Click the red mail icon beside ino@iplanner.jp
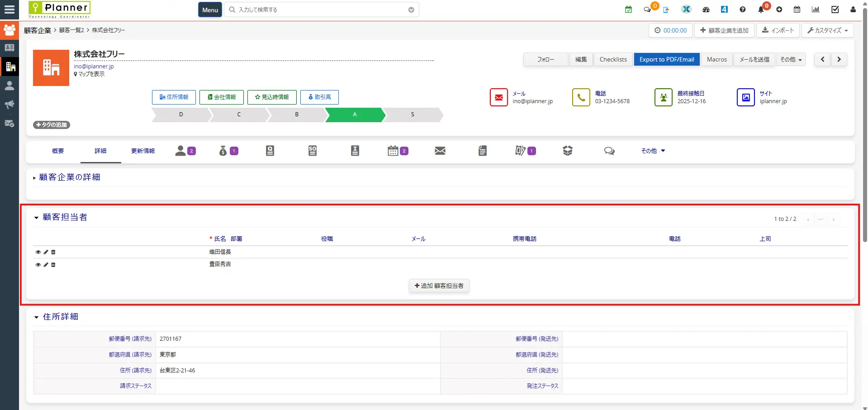This screenshot has width=868, height=410. (x=498, y=97)
